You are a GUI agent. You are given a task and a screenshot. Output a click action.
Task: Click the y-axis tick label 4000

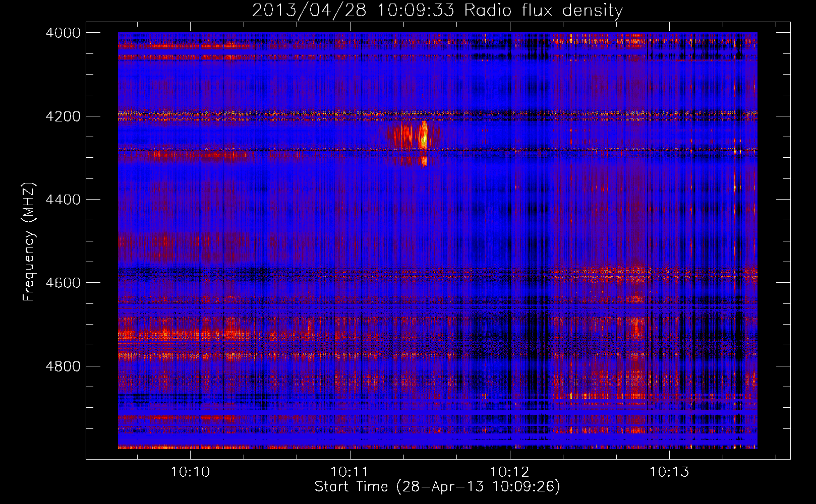tap(63, 33)
